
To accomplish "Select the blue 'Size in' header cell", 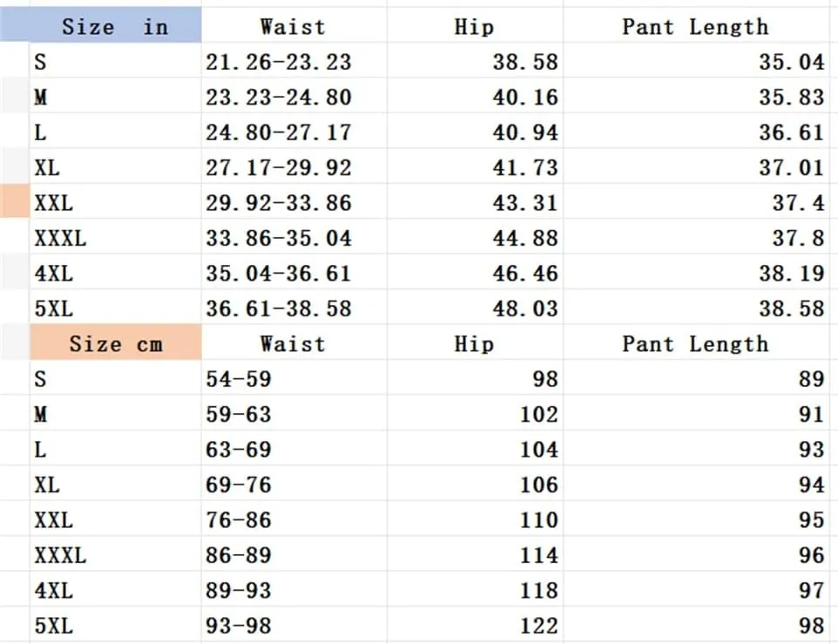I will (101, 25).
